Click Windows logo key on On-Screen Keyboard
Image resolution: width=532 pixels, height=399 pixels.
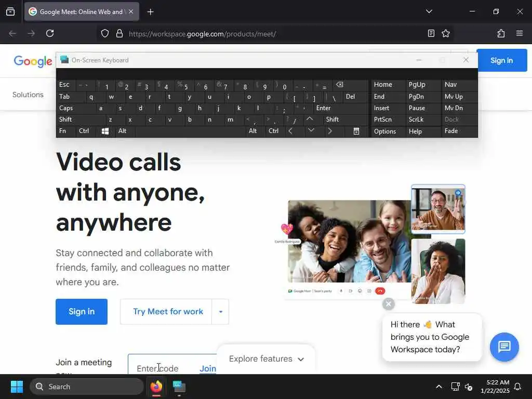coord(105,131)
